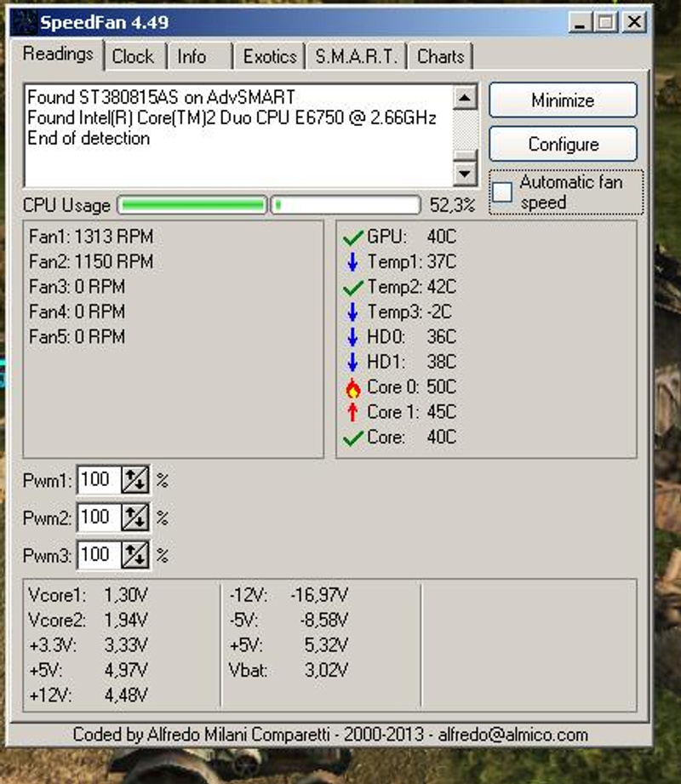
Task: Click the green checkmark next to GPU
Action: coord(352,237)
